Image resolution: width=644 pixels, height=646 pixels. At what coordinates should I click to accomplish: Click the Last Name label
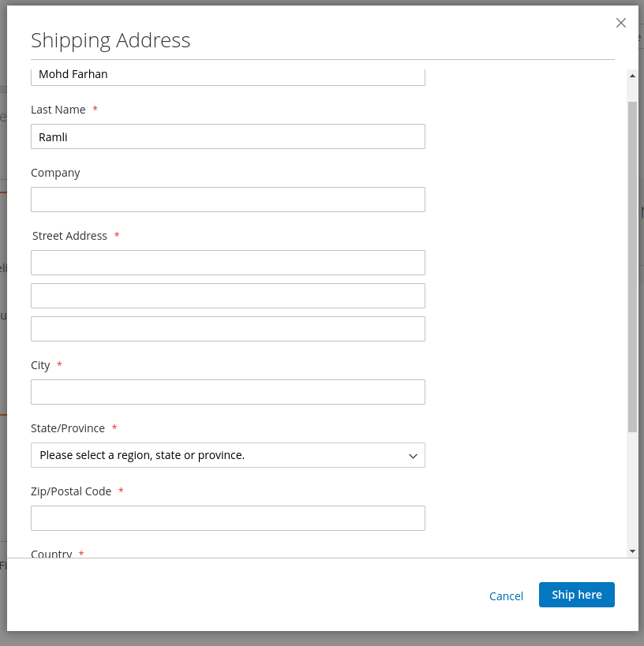tap(58, 110)
